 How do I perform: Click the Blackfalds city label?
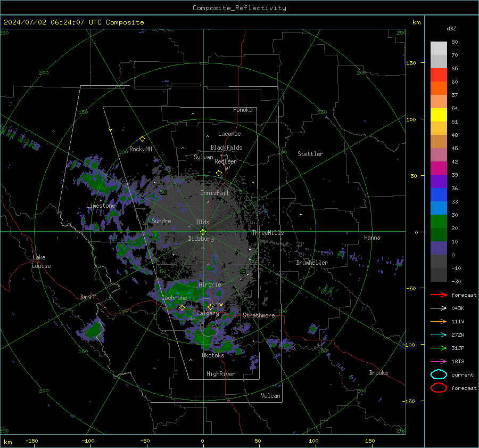(226, 148)
